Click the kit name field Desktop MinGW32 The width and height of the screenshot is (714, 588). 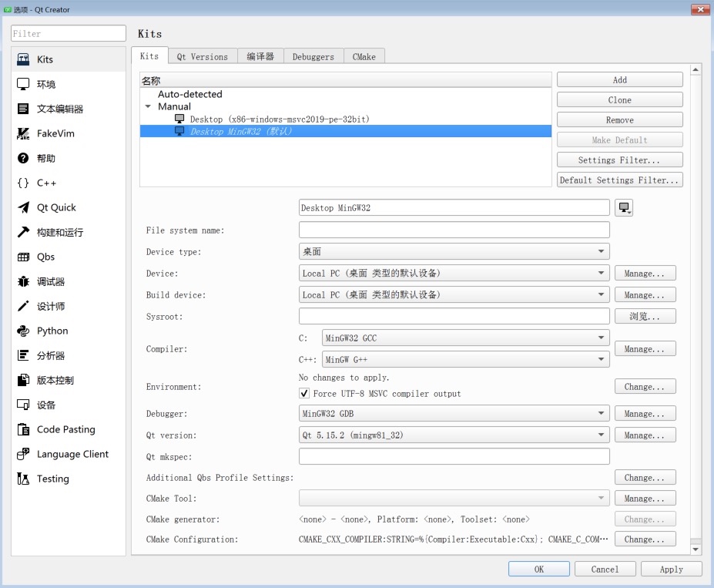coord(454,208)
